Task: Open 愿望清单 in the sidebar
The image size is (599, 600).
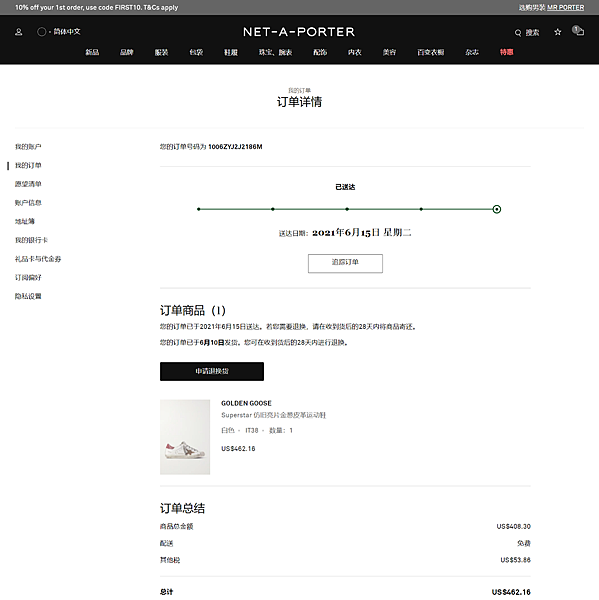Action: [x=28, y=184]
